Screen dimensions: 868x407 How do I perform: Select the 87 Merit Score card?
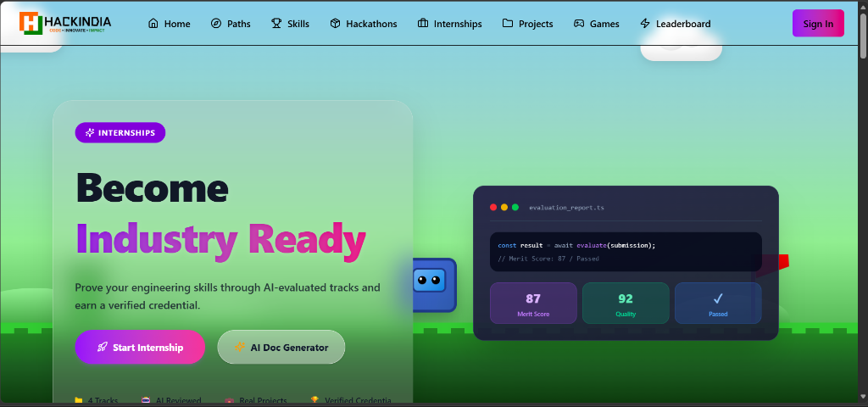[533, 303]
